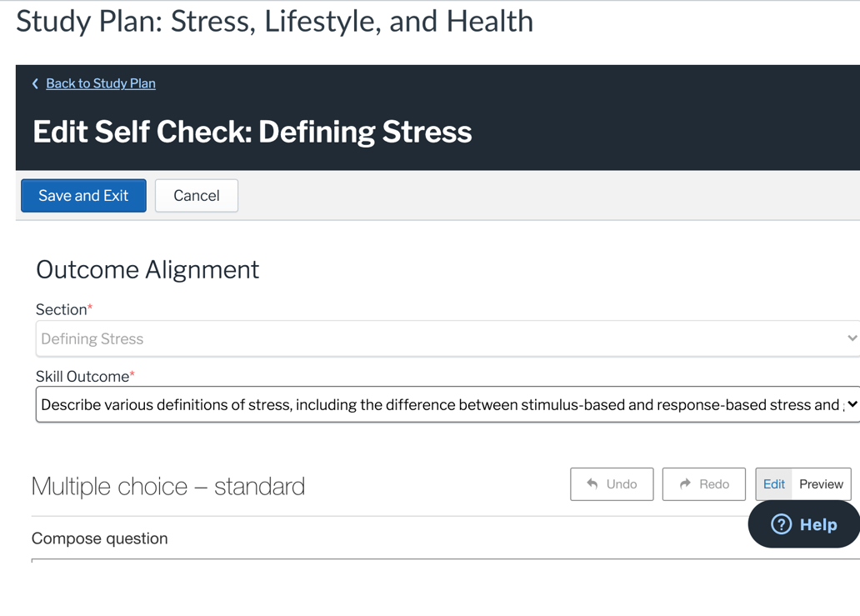
Task: Click the chevron beside Back to Study Plan
Action: (34, 83)
